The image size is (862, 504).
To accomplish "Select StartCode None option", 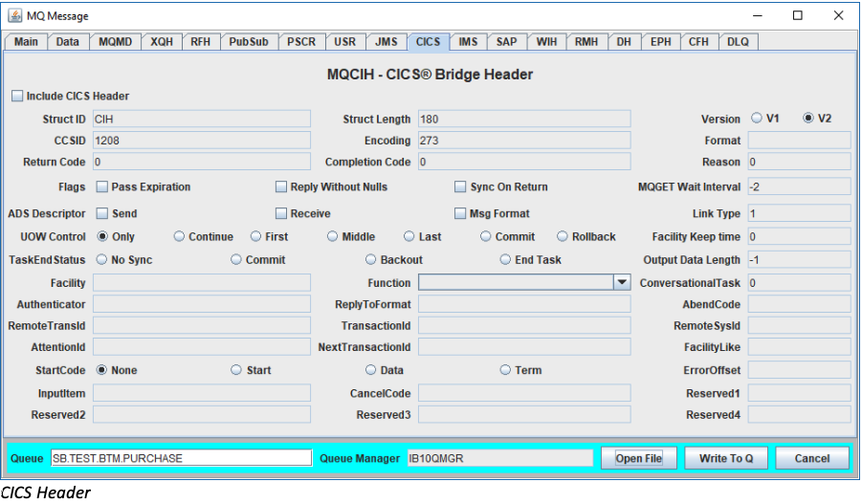I will pos(101,370).
